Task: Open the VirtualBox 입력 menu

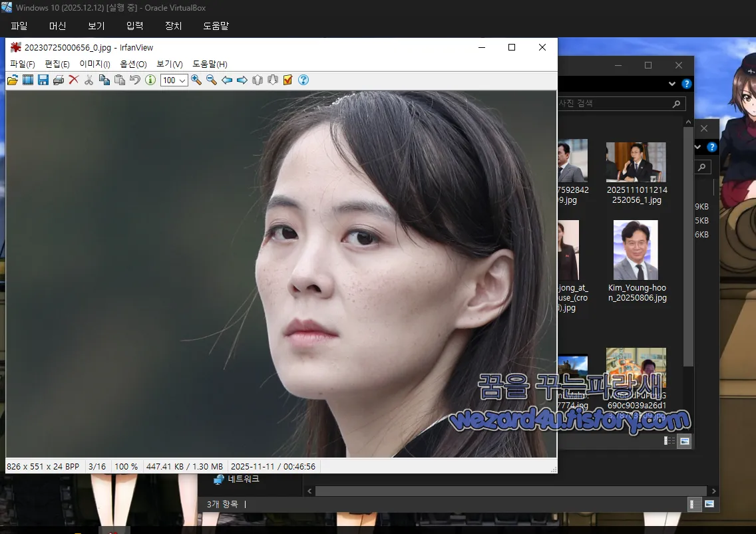Action: click(x=135, y=26)
